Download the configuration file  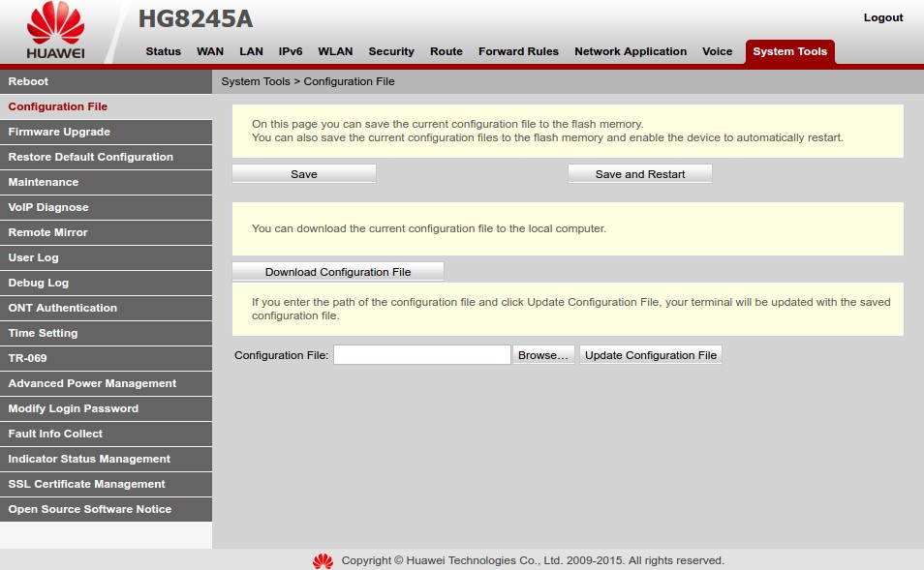(x=338, y=272)
